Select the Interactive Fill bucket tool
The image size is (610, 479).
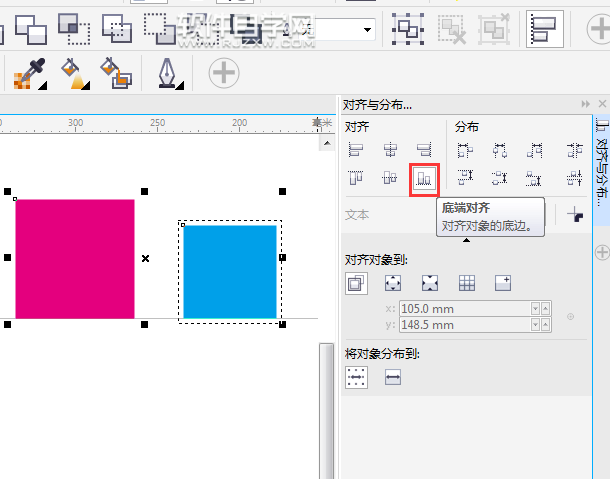click(x=75, y=74)
